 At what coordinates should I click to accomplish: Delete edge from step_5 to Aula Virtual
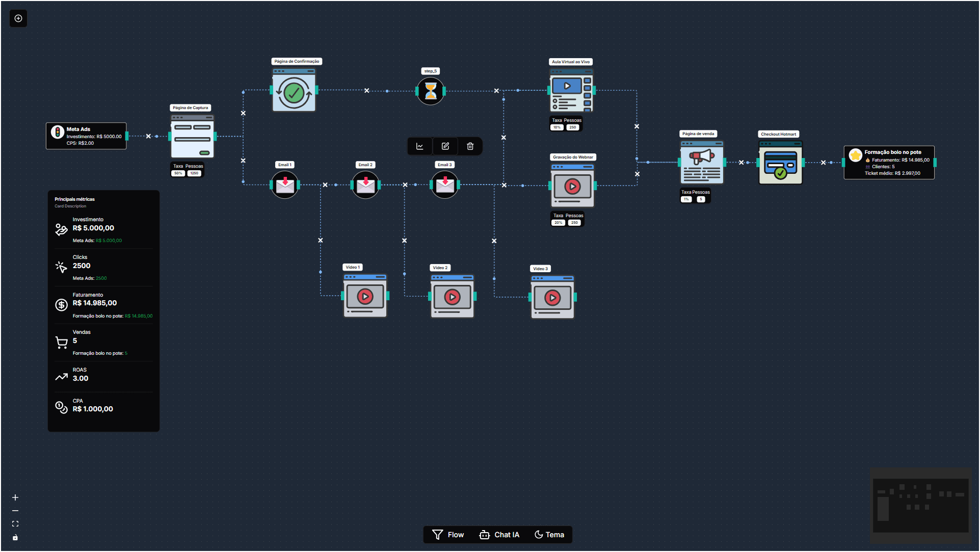pyautogui.click(x=496, y=91)
